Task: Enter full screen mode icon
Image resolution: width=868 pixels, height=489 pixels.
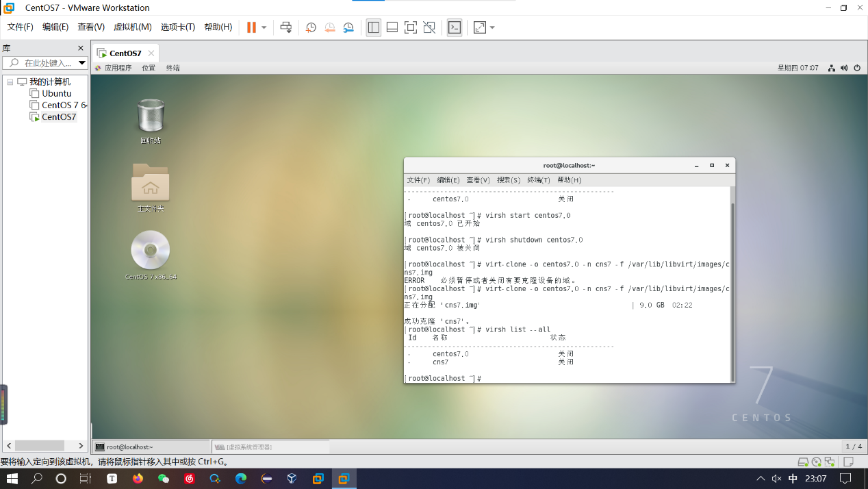Action: (x=411, y=27)
